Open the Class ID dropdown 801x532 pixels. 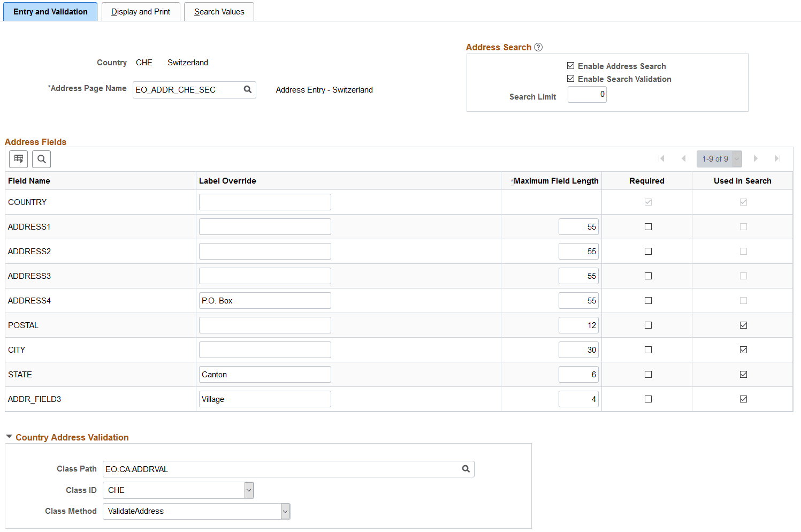tap(248, 490)
